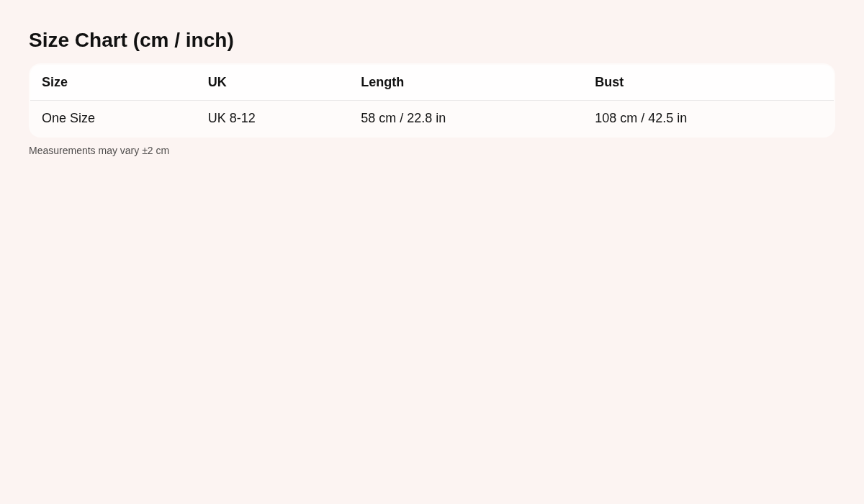This screenshot has width=864, height=504.
Task: Select the "42.5 in" bust value
Action: (x=667, y=118)
